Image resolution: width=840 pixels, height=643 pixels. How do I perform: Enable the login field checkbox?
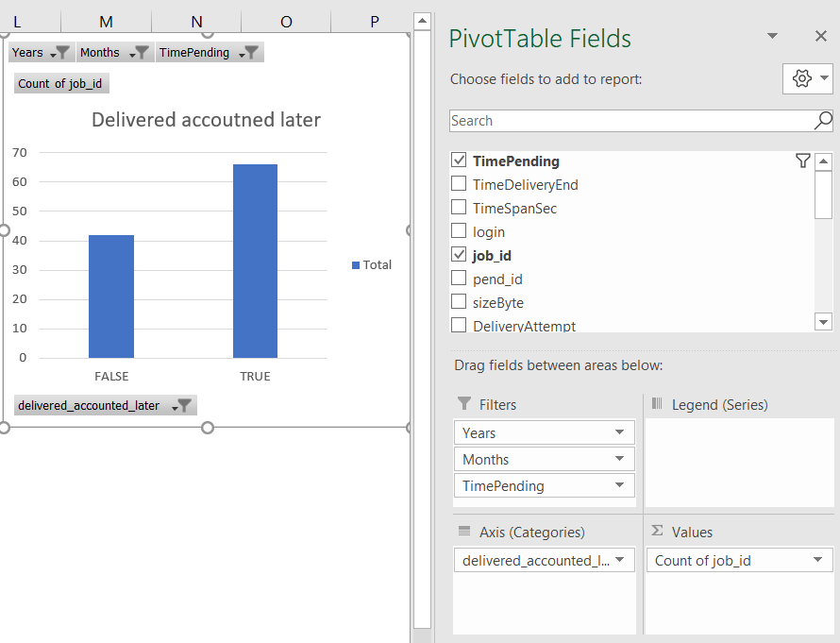459,231
